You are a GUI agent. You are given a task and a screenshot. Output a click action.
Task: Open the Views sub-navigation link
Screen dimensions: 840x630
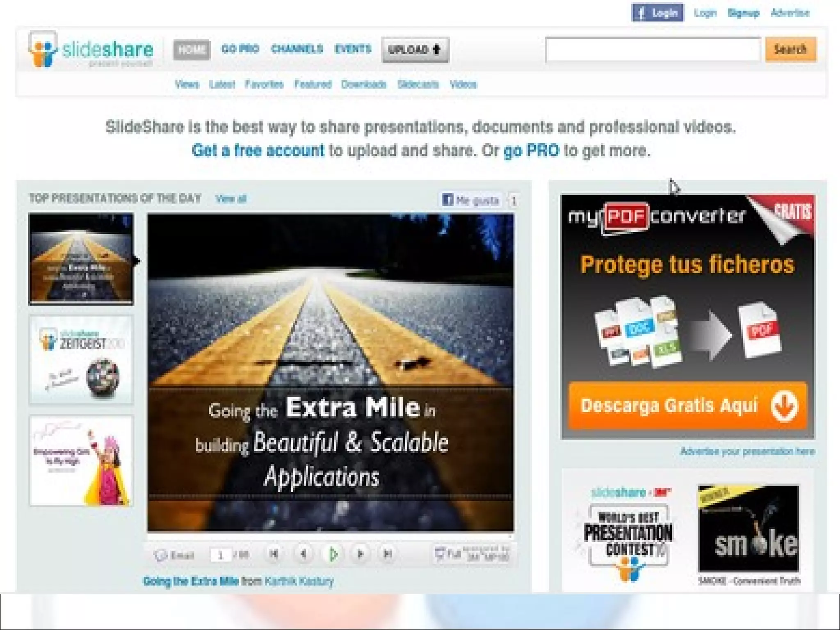[187, 84]
